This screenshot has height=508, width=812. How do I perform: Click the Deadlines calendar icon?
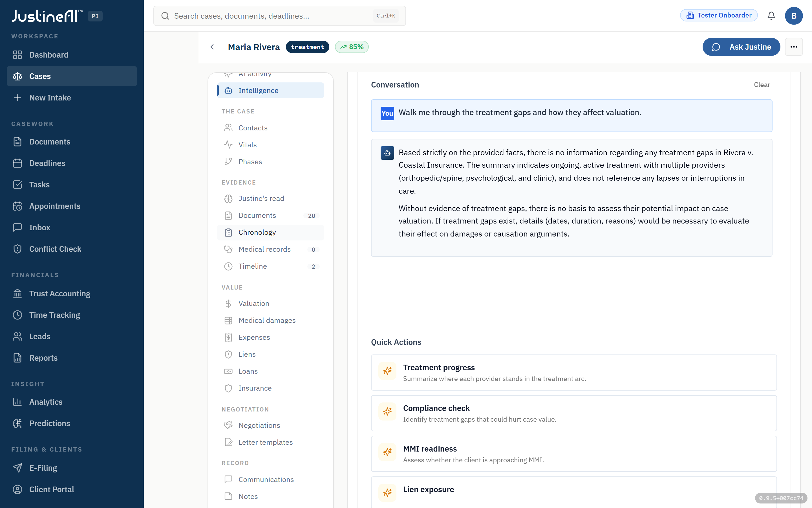pyautogui.click(x=17, y=163)
